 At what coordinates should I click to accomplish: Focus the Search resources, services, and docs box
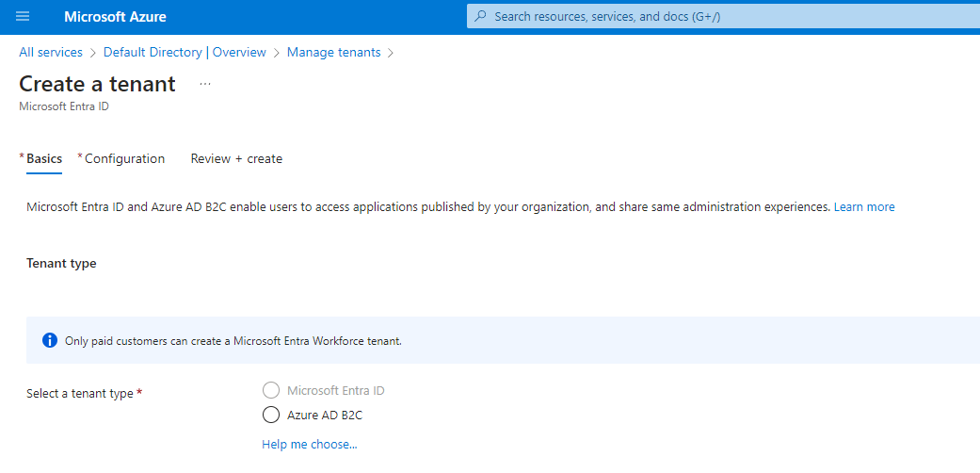point(723,16)
